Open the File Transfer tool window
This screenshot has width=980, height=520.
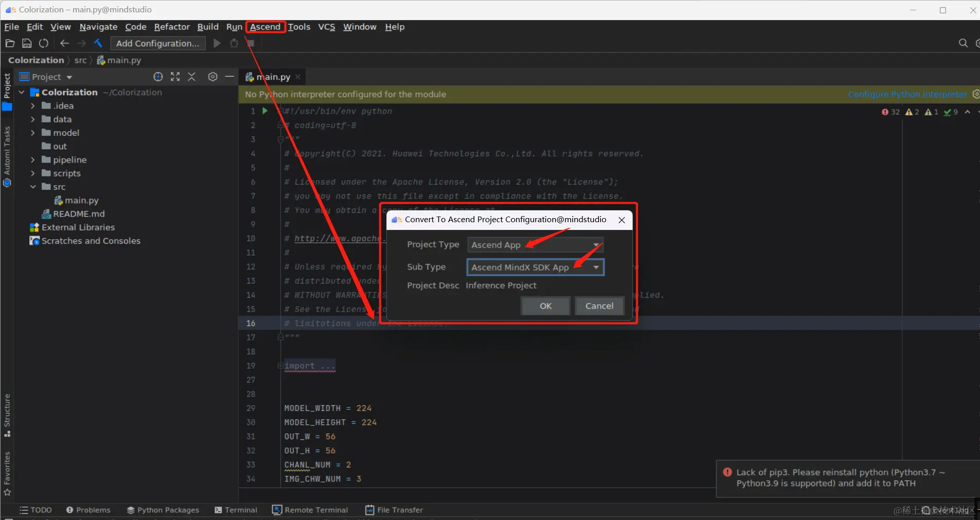click(394, 510)
